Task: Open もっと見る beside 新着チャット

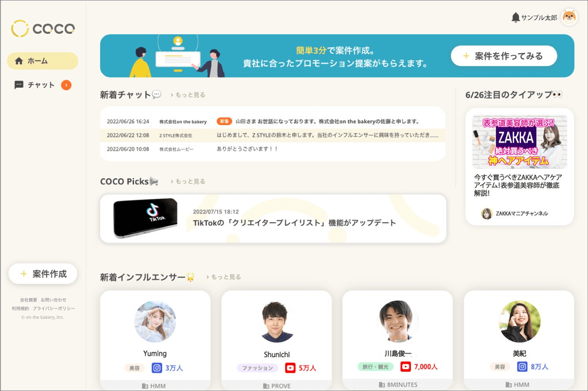Action: [189, 94]
